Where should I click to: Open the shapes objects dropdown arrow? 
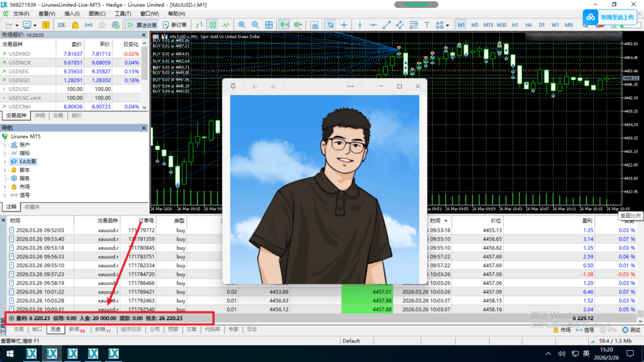(446, 25)
